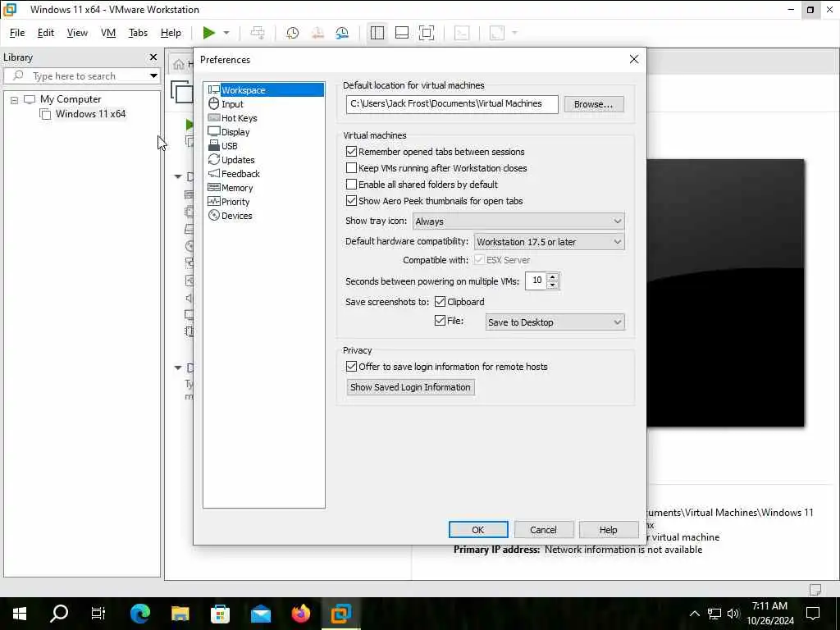The height and width of the screenshot is (630, 840).
Task: Toggle Offer to save login information checkbox
Action: click(x=351, y=367)
